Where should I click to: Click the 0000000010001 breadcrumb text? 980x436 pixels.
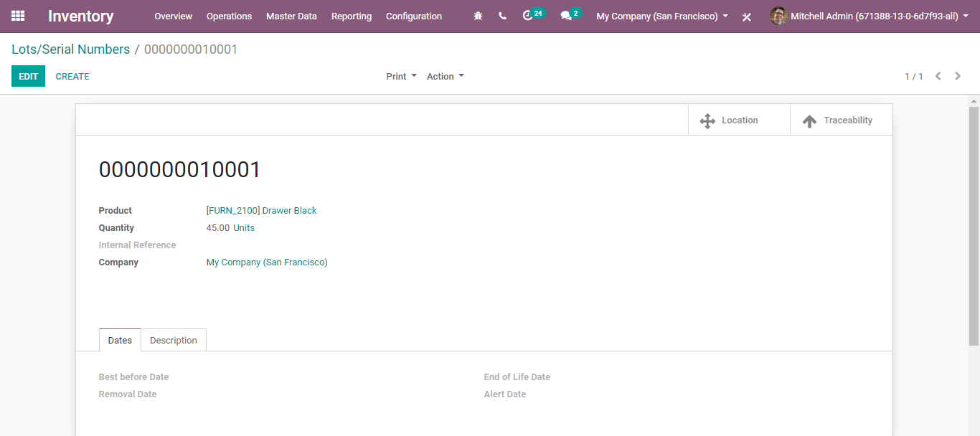[x=191, y=49]
